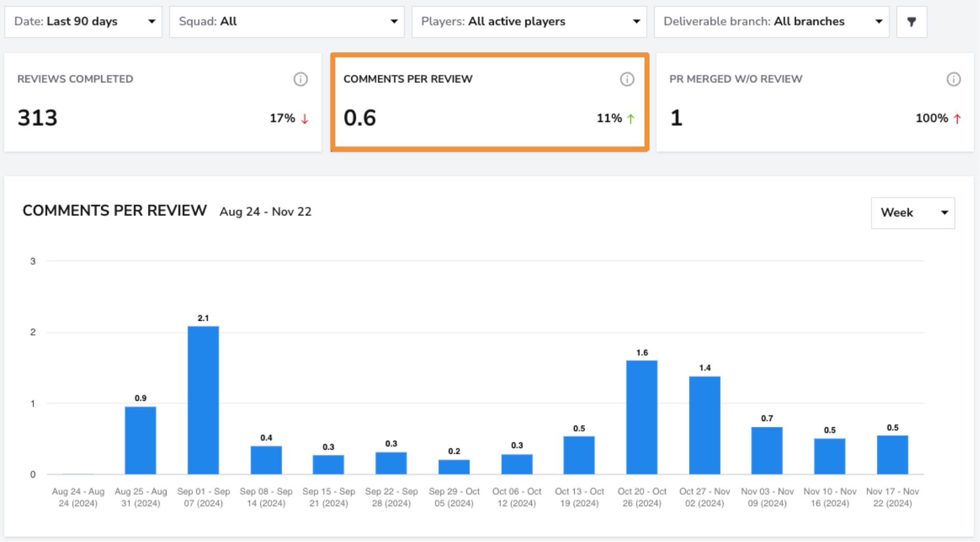The width and height of the screenshot is (980, 542).
Task: Click the filter funnel icon
Action: 912,22
